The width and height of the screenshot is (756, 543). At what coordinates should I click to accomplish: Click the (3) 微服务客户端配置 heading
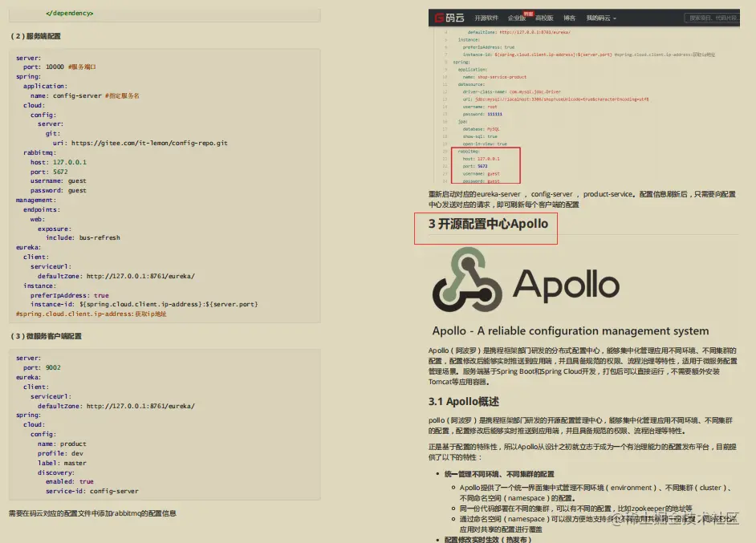point(46,336)
